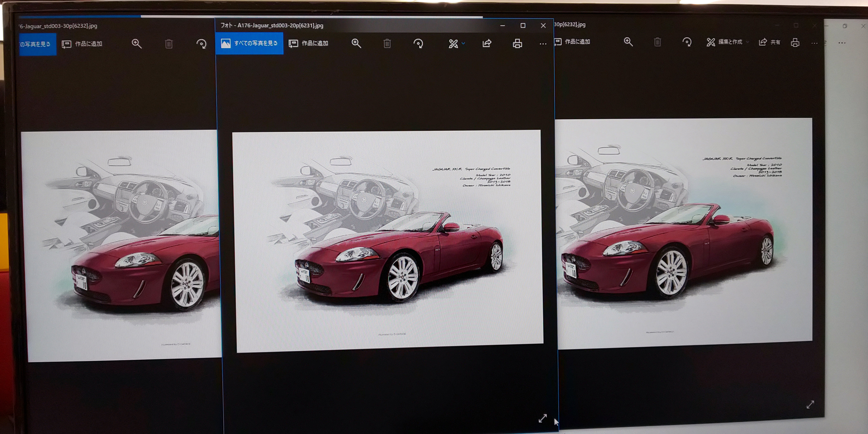This screenshot has height=434, width=868.
Task: Click the dimmed maximize button of the right window
Action: (796, 25)
